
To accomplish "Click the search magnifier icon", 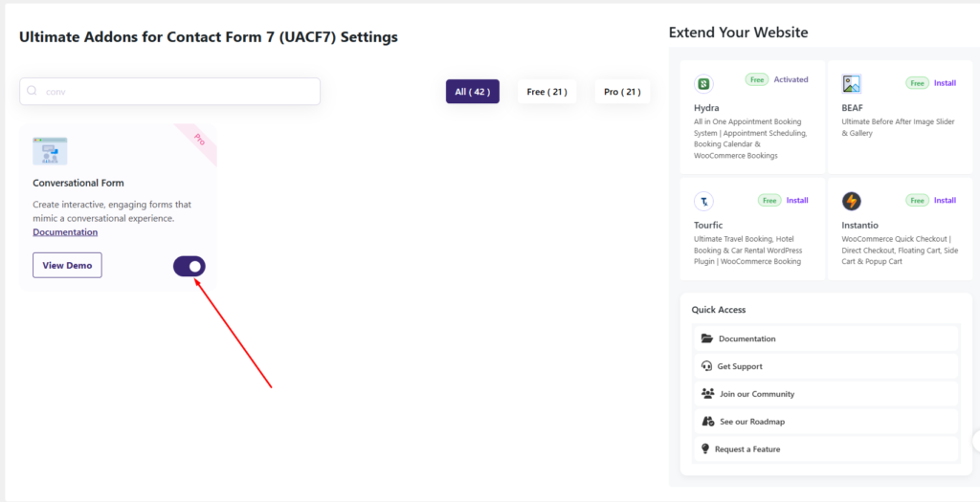I will pos(32,91).
